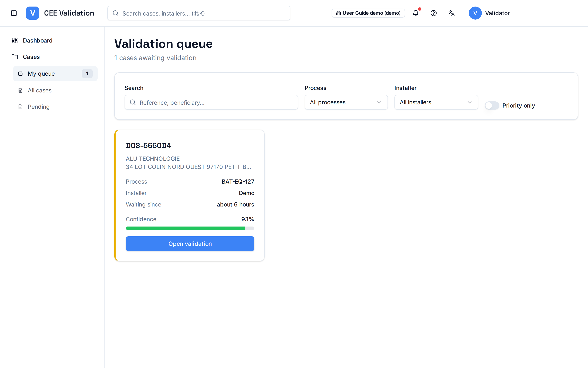
Task: Click the Demo installer value
Action: (x=247, y=193)
